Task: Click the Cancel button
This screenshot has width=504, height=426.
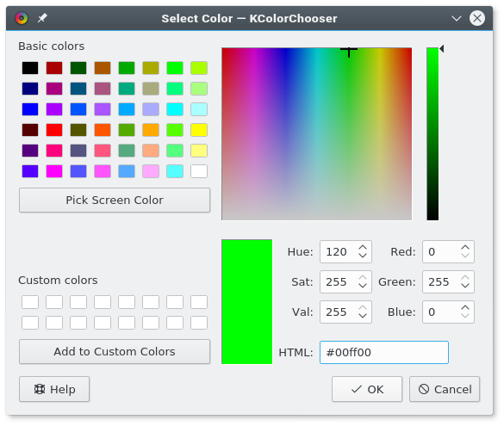Action: click(445, 389)
